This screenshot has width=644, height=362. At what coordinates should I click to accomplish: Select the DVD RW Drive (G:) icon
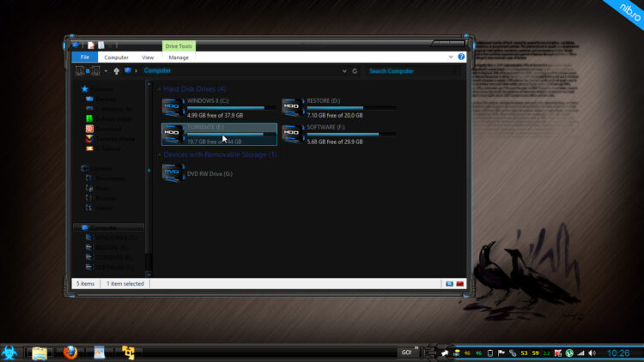pyautogui.click(x=174, y=173)
